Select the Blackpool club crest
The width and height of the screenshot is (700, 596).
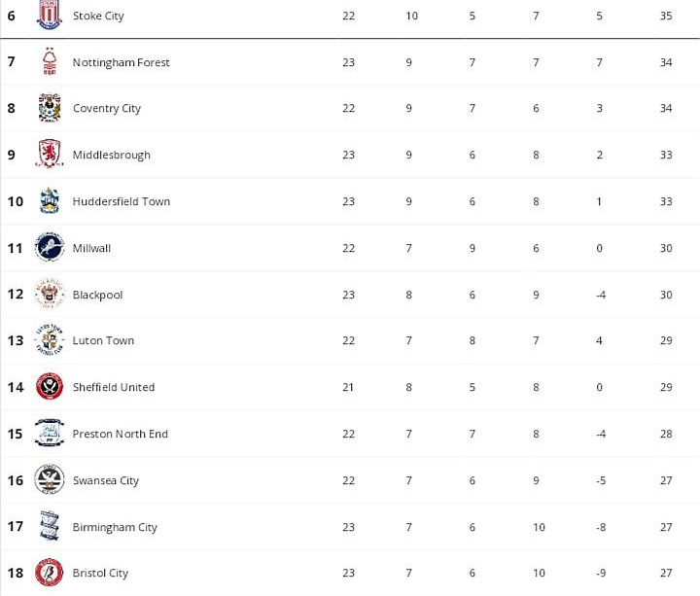[49, 294]
